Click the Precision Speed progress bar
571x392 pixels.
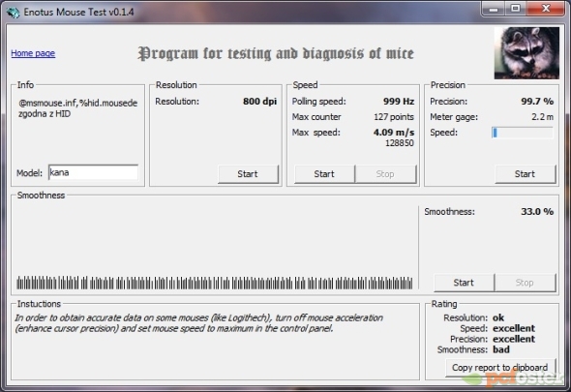[x=523, y=133]
